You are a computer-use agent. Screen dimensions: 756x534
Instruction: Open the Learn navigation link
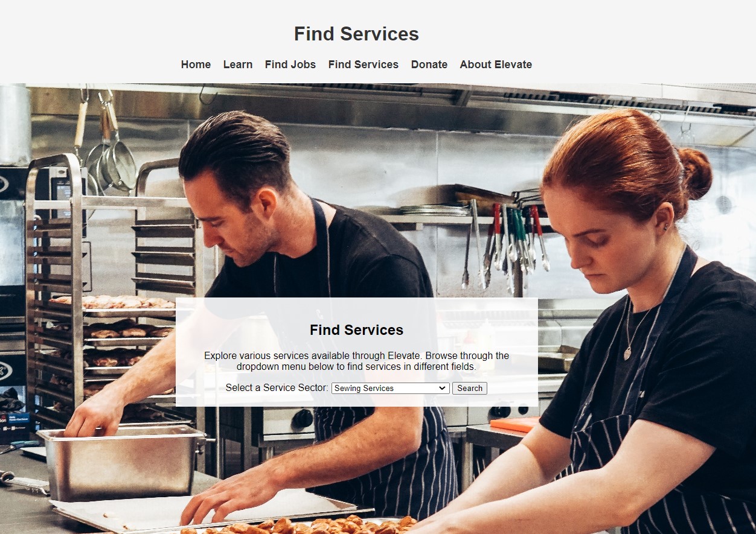[x=238, y=65]
